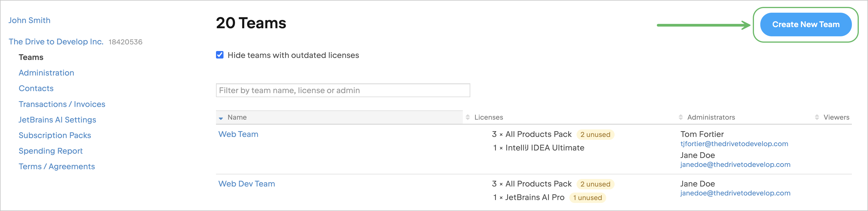Go to Contacts page

pos(36,88)
